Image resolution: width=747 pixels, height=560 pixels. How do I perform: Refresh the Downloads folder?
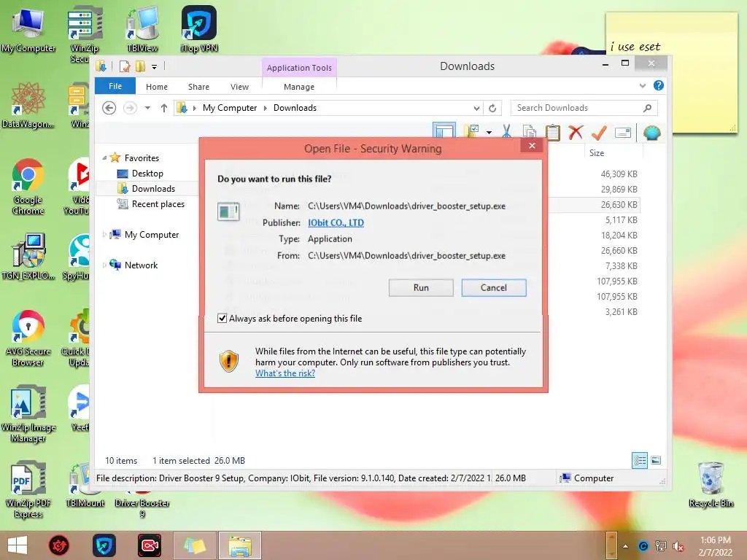coord(492,108)
